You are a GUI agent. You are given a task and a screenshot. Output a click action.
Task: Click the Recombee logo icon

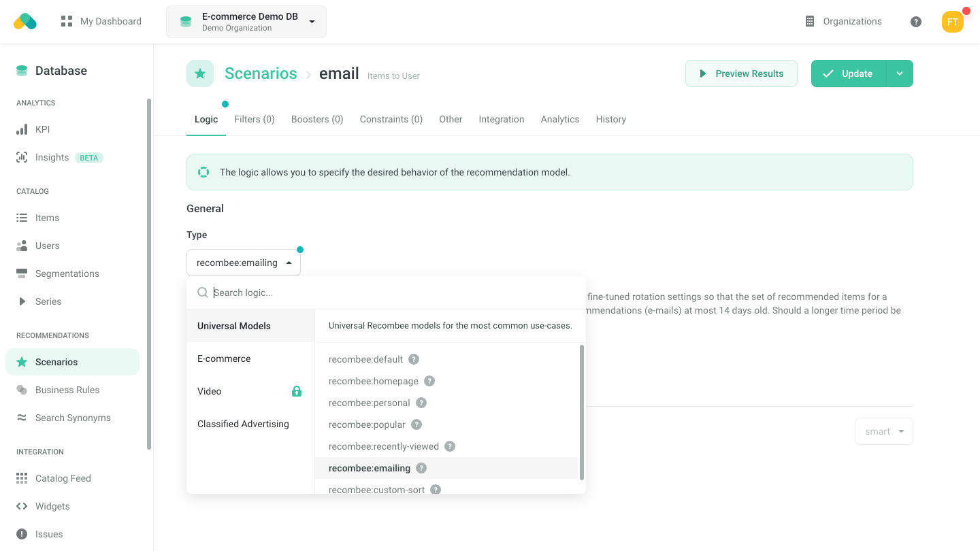[x=25, y=21]
